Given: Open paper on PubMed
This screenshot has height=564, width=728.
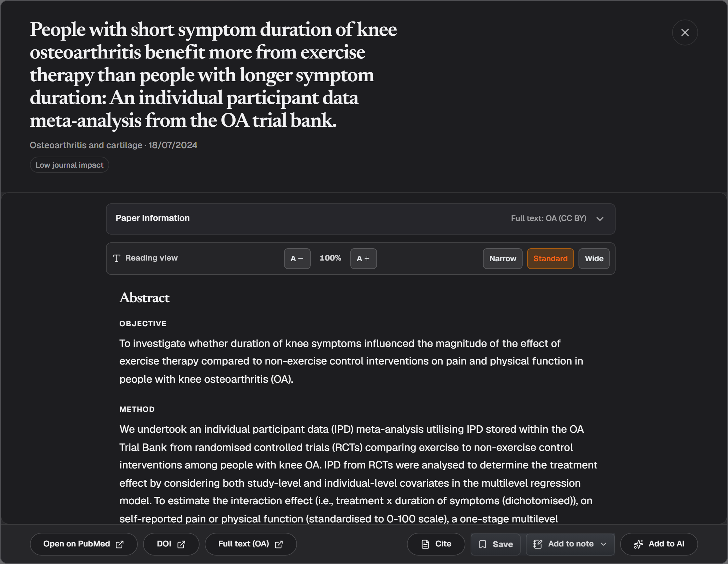Looking at the screenshot, I should tap(83, 544).
